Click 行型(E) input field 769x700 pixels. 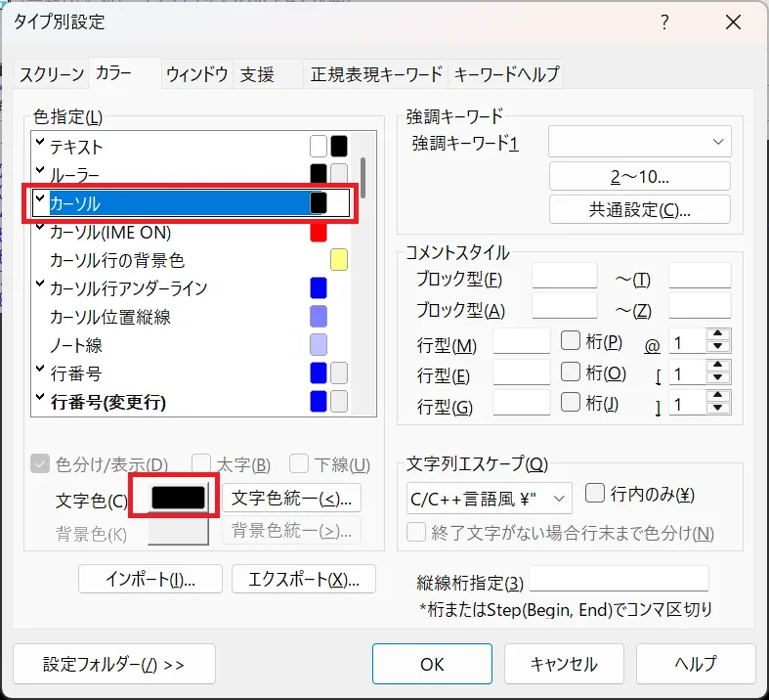point(522,372)
